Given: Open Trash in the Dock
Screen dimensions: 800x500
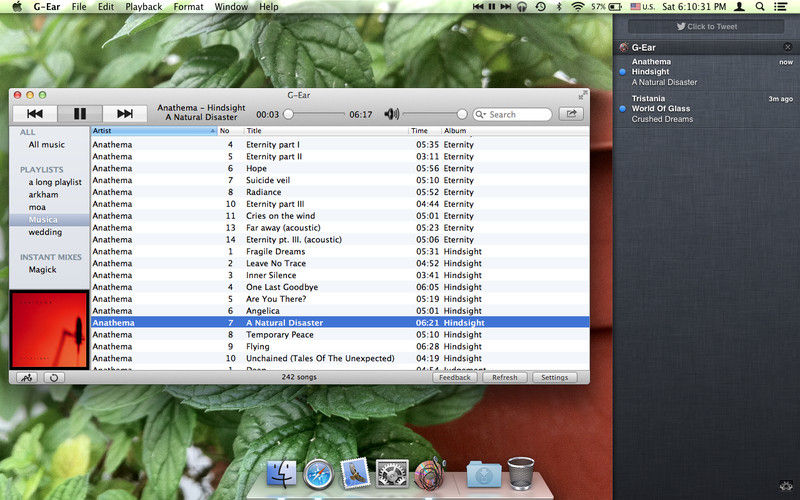Looking at the screenshot, I should click(521, 473).
